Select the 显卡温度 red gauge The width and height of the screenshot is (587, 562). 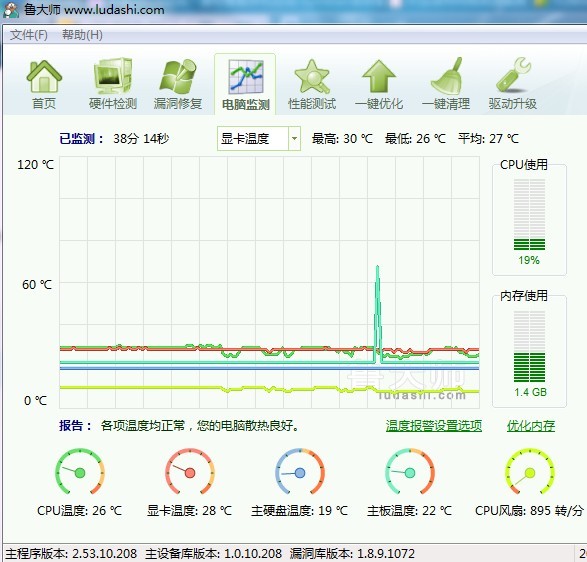(190, 472)
